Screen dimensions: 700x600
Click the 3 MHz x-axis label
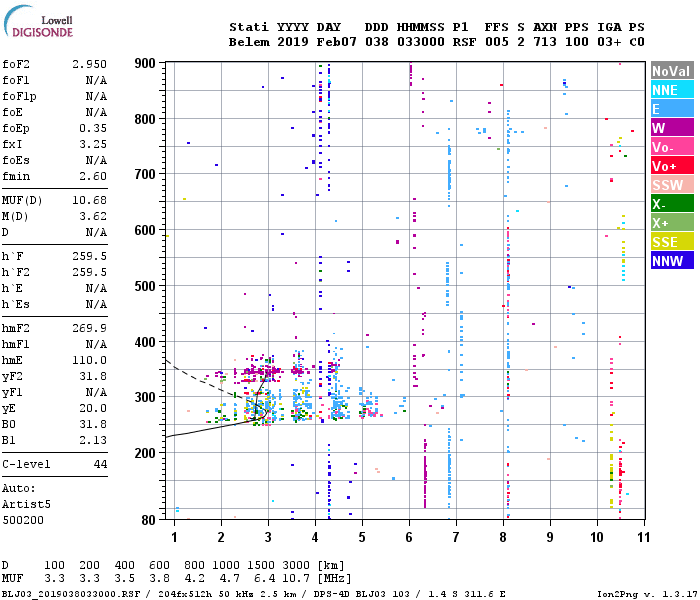click(268, 537)
